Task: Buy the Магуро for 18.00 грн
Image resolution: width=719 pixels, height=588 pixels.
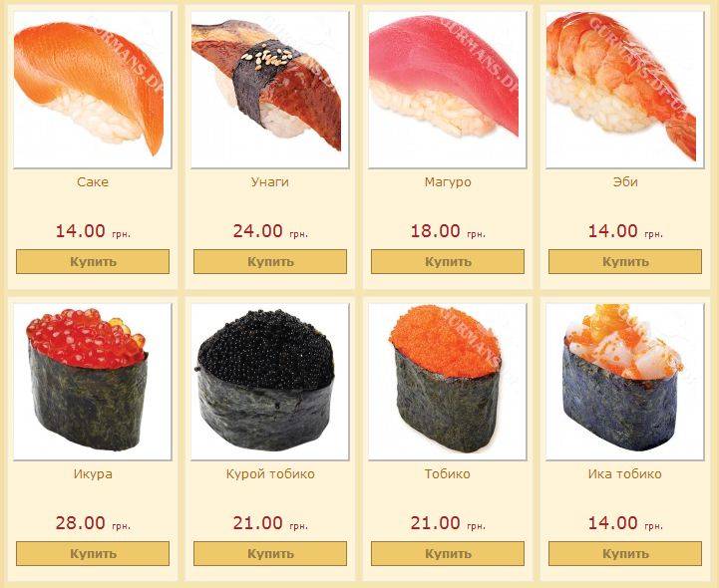Action: coord(448,262)
